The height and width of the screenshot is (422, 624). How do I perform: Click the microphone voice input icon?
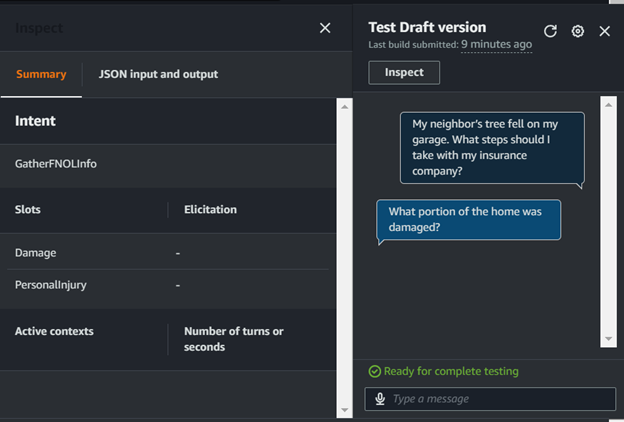380,399
